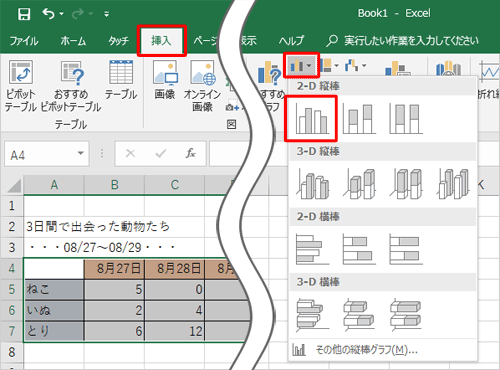
Task: Choose 2-D 100% stacked bar chart
Action: tap(406, 249)
